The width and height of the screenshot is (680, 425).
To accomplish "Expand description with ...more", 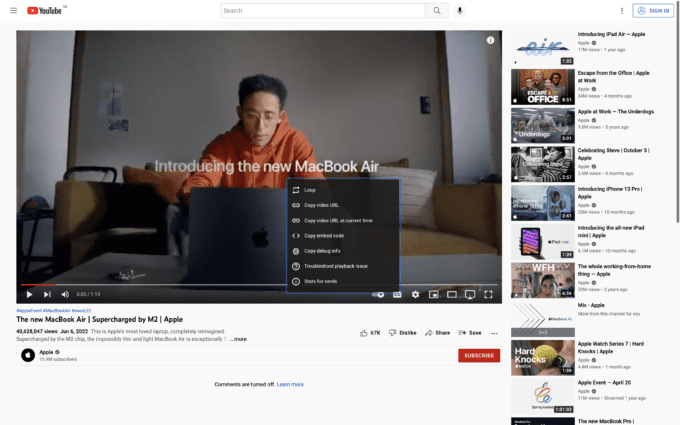I will coord(238,339).
